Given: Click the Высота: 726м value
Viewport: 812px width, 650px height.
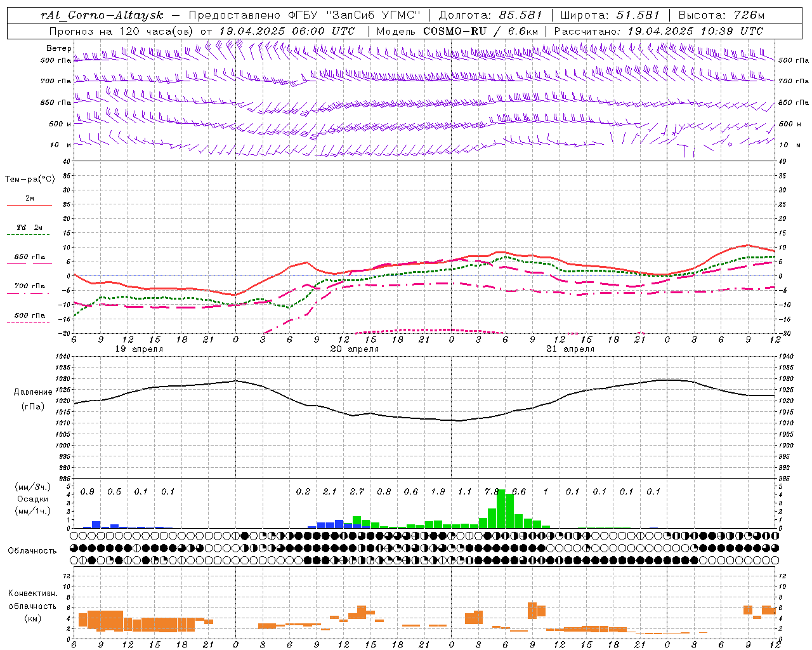Looking at the screenshot, I should click(x=721, y=15).
